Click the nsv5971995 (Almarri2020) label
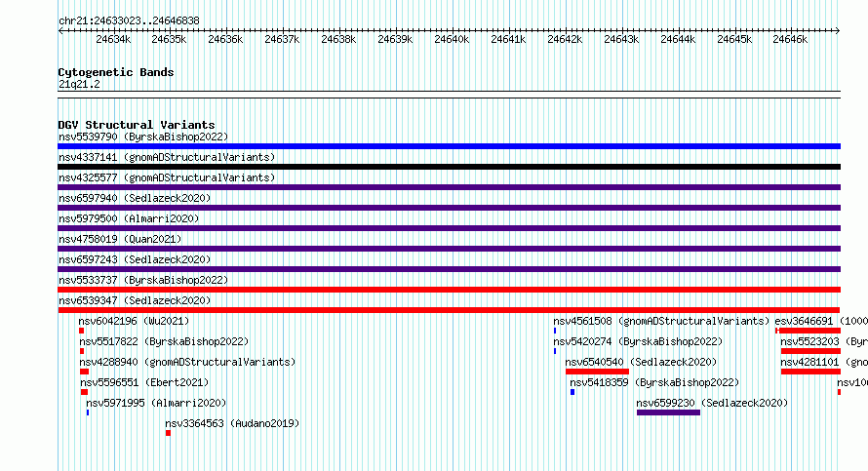This screenshot has width=868, height=471. (156, 403)
